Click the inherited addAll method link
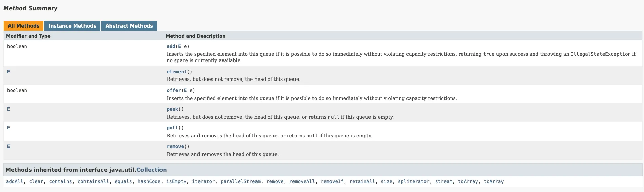Screen dimensions: 644x192 click(15, 181)
